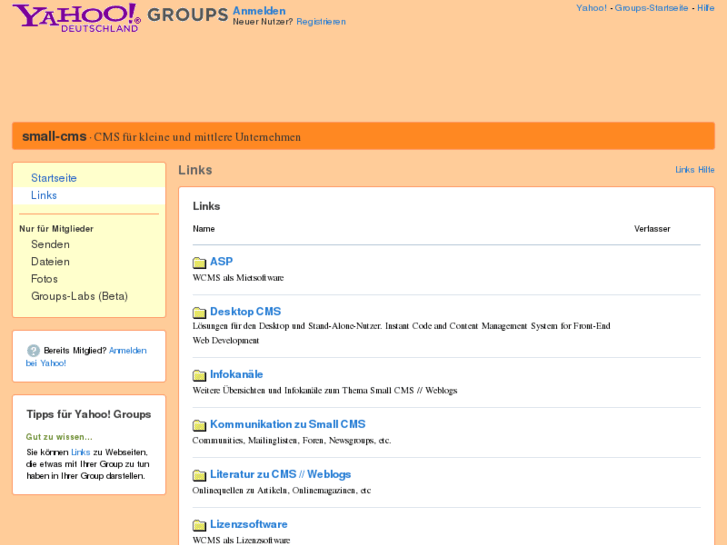The image size is (727, 545).
Task: Open the Desktop CMS folder icon
Action: 199,312
